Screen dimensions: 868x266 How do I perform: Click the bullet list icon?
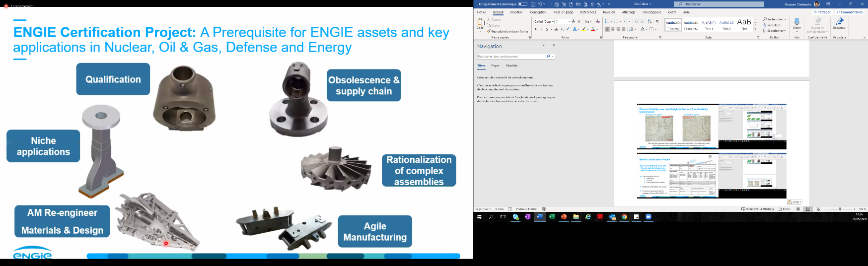click(607, 21)
